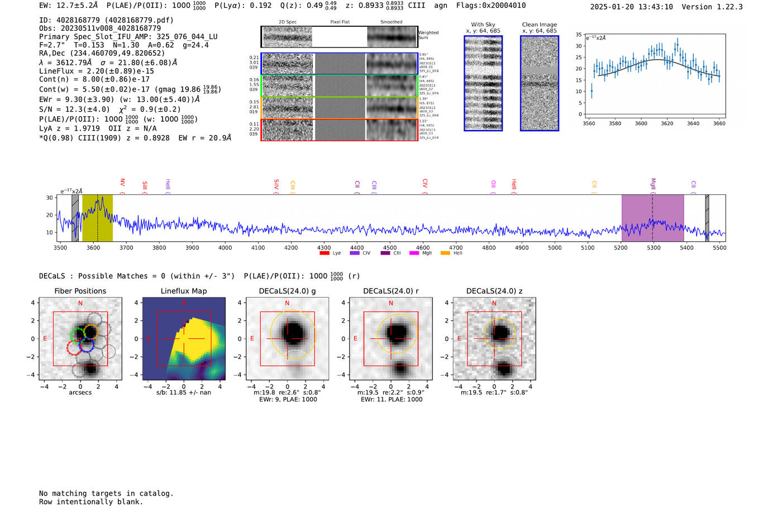Image resolution: width=782 pixels, height=532 pixels.
Task: Open the DECaLS(24.0) z image
Action: (494, 339)
